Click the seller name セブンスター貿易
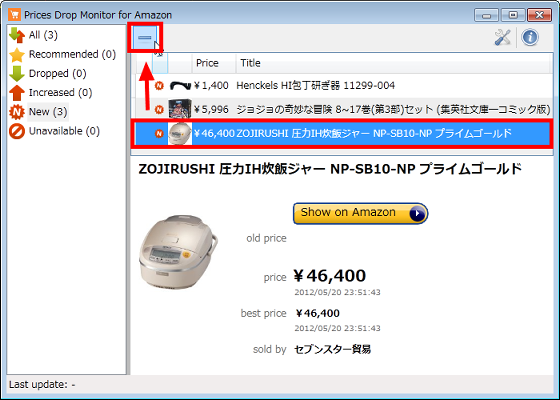The image size is (560, 400). click(x=332, y=349)
